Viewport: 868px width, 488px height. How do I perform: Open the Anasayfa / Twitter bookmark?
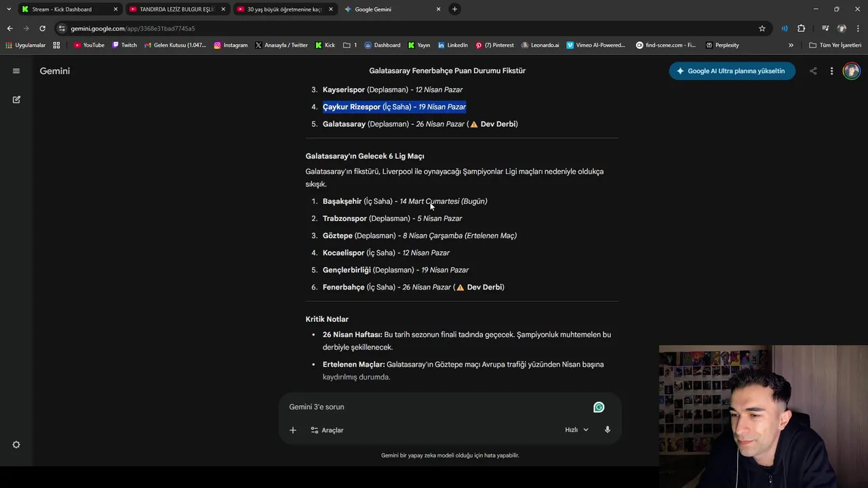tap(281, 45)
